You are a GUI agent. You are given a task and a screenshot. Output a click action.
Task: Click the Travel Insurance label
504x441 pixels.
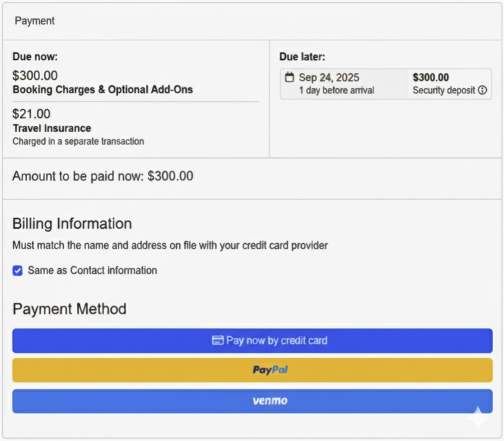[52, 128]
